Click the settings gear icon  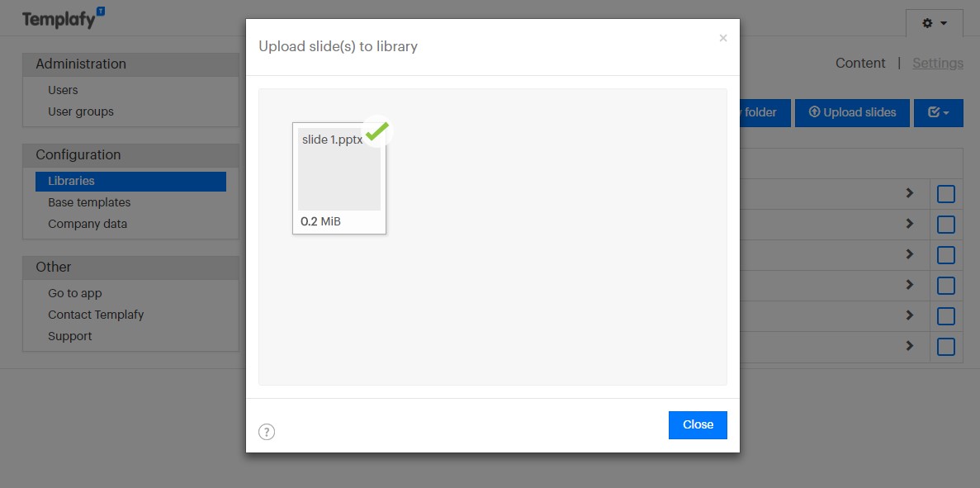pos(927,24)
